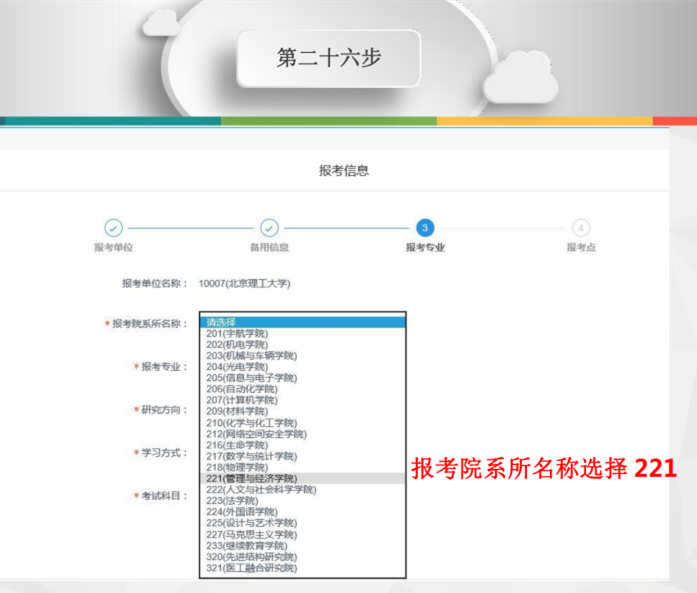697x593 pixels.
Task: Click the 报考信息 page heading
Action: tap(344, 171)
